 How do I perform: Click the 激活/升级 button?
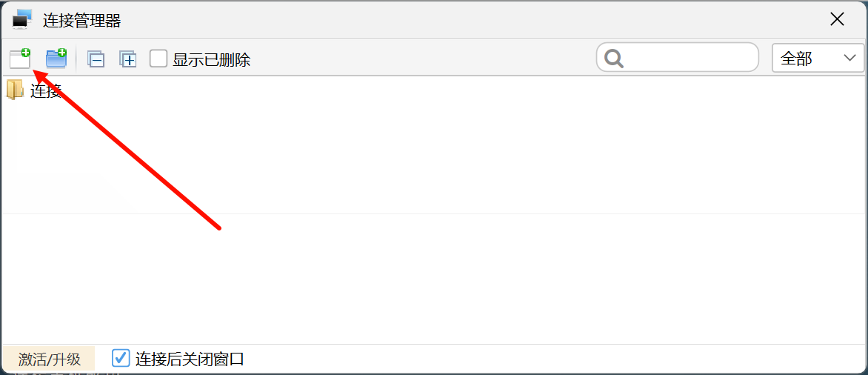coord(49,359)
